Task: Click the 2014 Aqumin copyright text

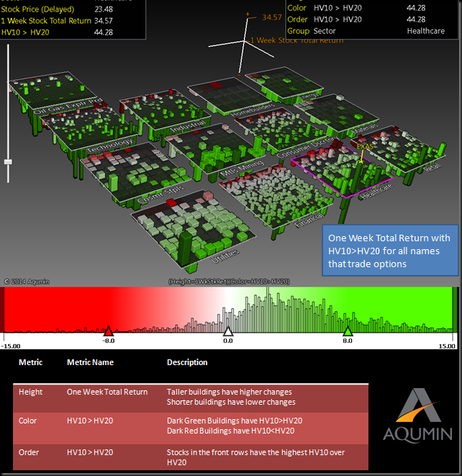Action: [27, 282]
